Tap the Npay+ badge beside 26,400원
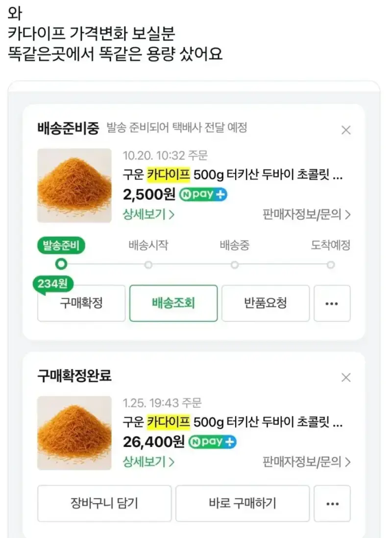The image size is (392, 538). (213, 442)
